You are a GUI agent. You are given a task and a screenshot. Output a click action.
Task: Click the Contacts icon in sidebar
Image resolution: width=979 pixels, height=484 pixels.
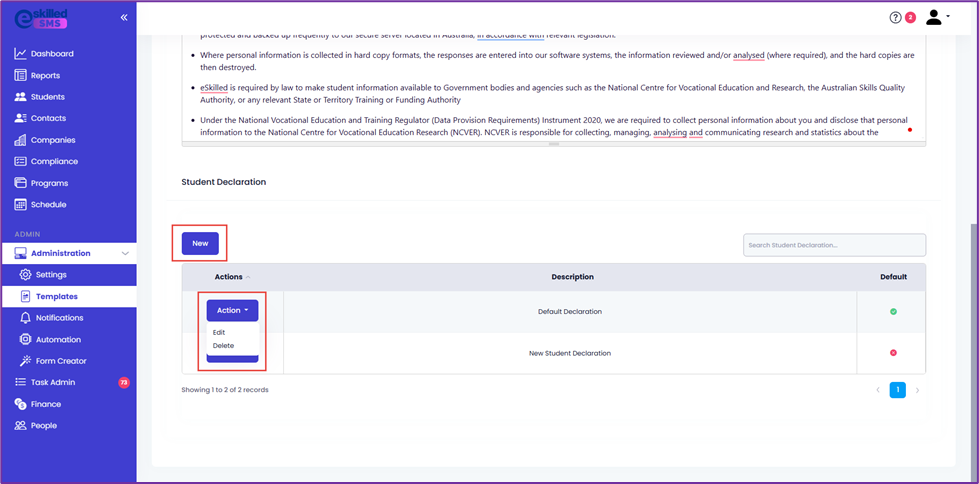click(x=20, y=118)
